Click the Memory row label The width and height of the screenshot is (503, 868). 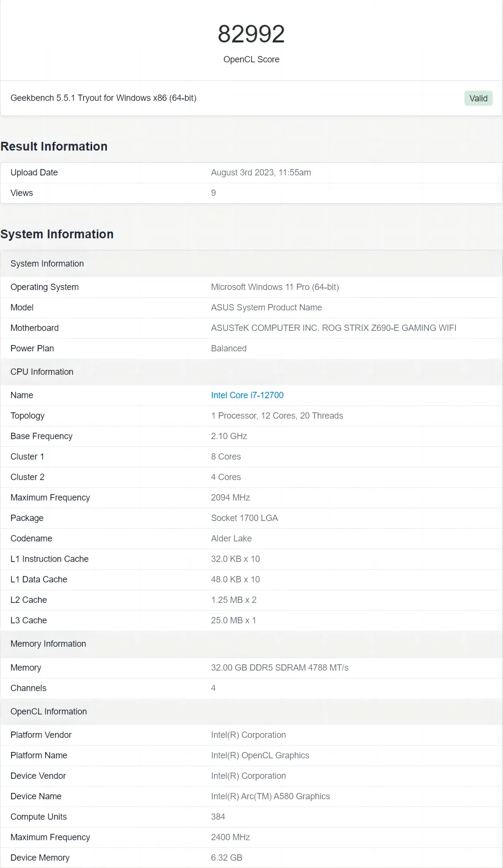(26, 668)
